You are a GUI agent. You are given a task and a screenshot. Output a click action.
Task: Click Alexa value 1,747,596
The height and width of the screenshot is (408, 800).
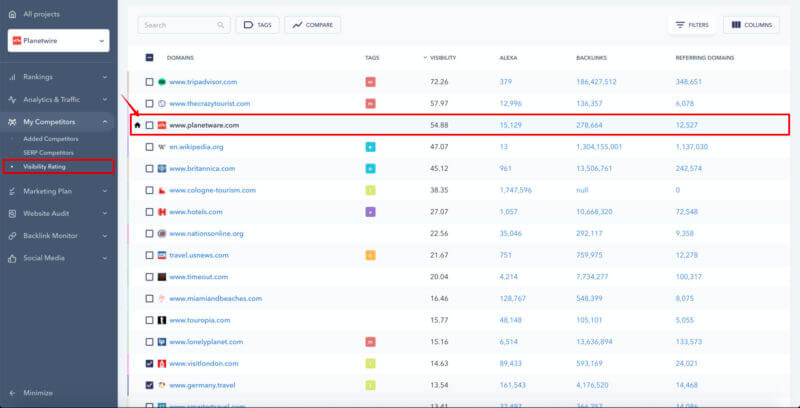pos(515,190)
